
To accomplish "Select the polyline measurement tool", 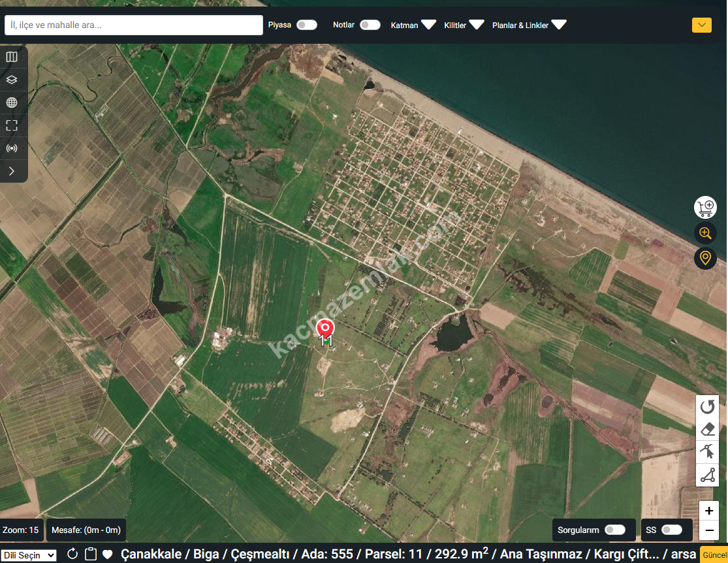I will [x=708, y=475].
